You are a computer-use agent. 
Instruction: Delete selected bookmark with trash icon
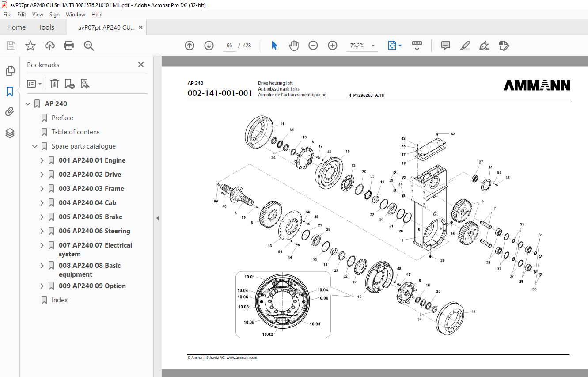[54, 84]
